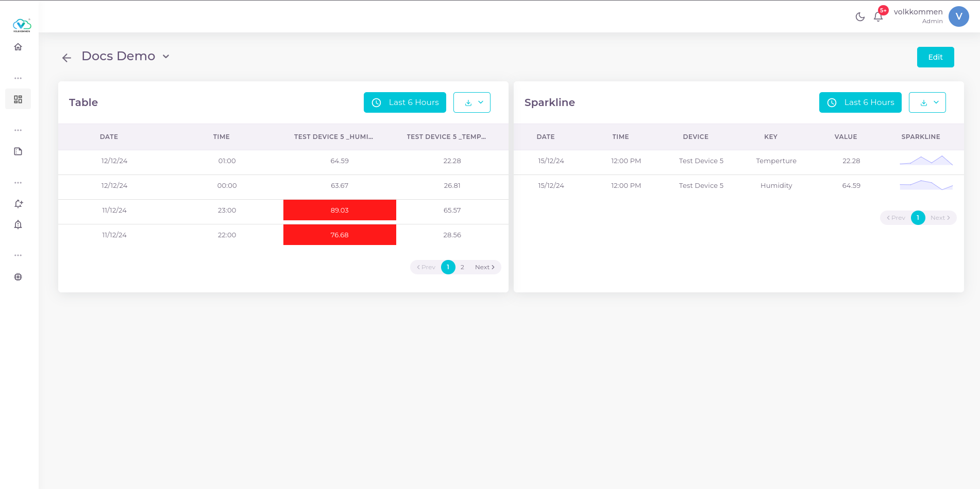Click the Edit button
The image size is (980, 489).
[935, 57]
